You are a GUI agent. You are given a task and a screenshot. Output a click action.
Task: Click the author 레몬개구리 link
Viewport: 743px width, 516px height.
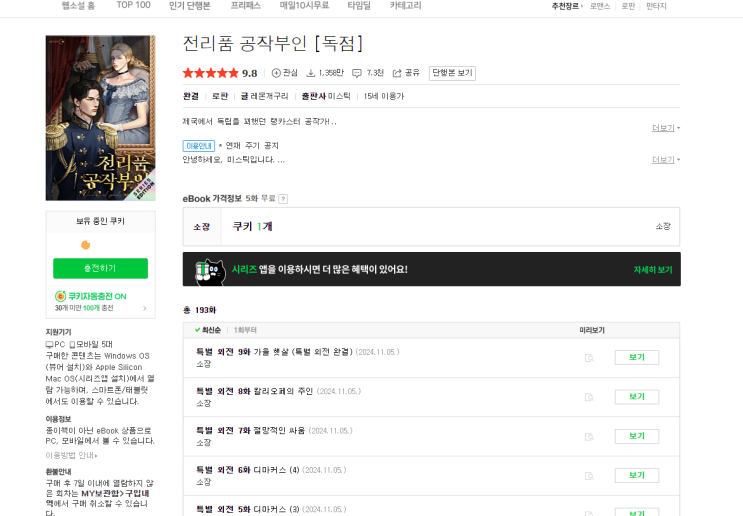tap(269, 96)
